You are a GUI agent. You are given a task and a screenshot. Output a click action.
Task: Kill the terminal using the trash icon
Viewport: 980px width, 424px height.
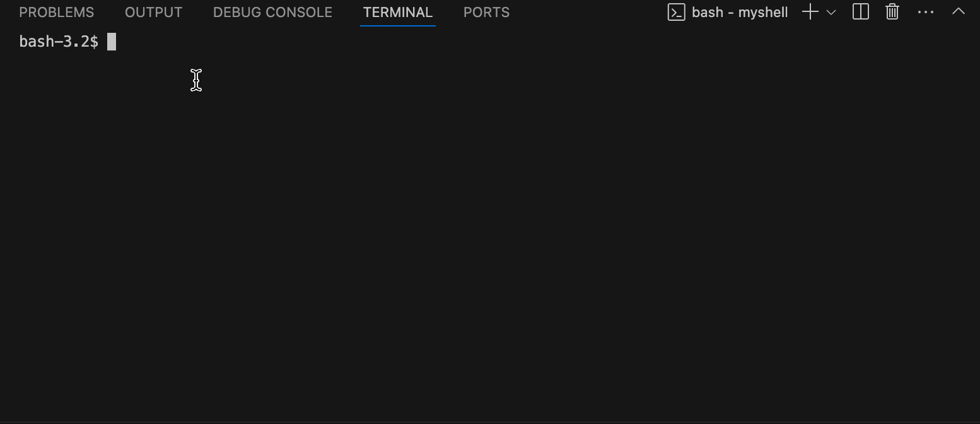(x=892, y=12)
